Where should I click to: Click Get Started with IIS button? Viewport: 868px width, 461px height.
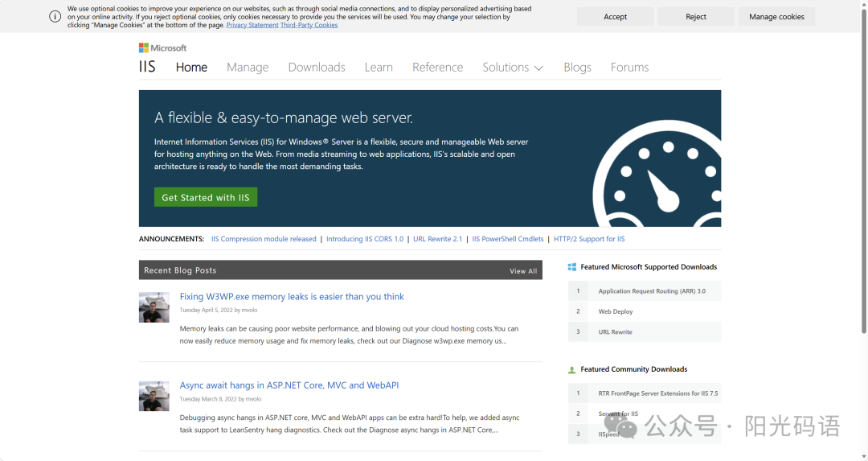click(206, 197)
